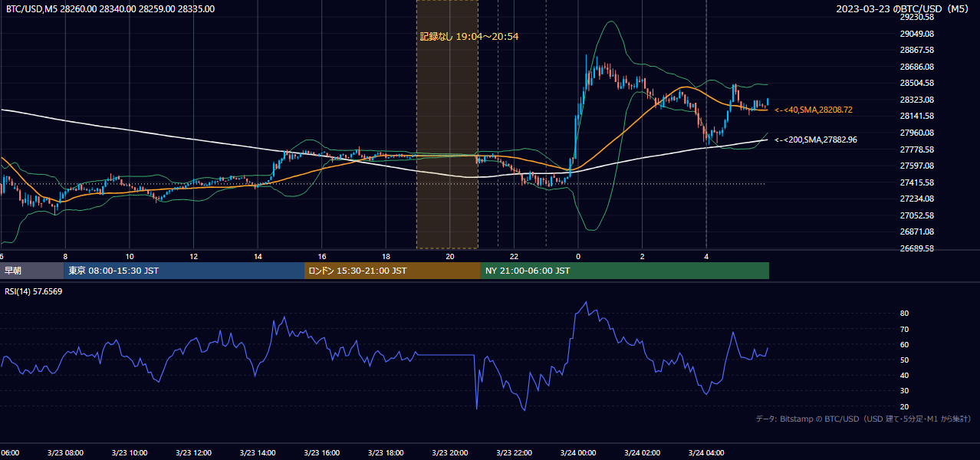Click the 3/23 14:00 date axis label
This screenshot has width=980, height=460.
(x=258, y=453)
